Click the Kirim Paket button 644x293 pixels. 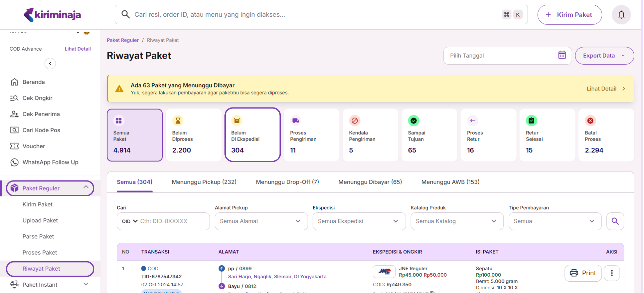[x=569, y=15]
